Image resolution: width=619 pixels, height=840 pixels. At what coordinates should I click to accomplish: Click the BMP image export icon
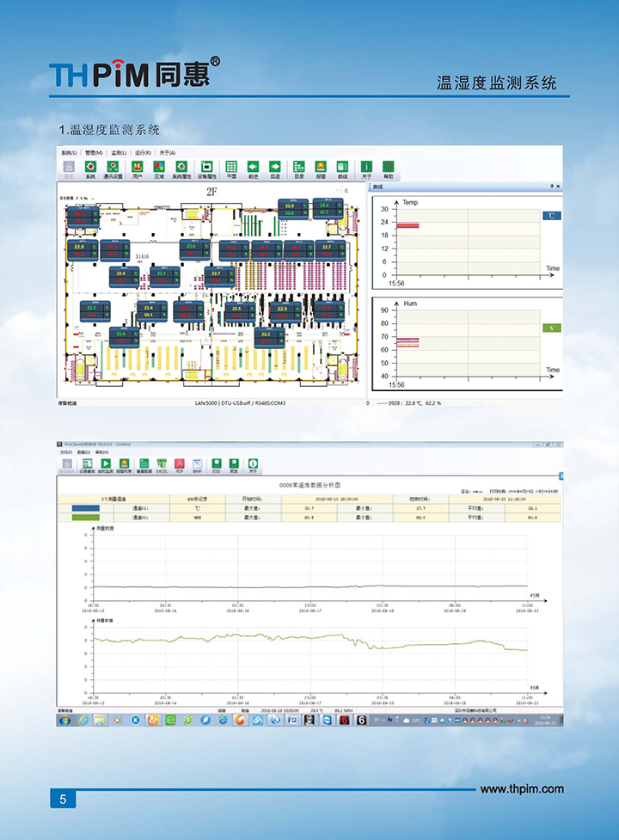pyautogui.click(x=197, y=465)
